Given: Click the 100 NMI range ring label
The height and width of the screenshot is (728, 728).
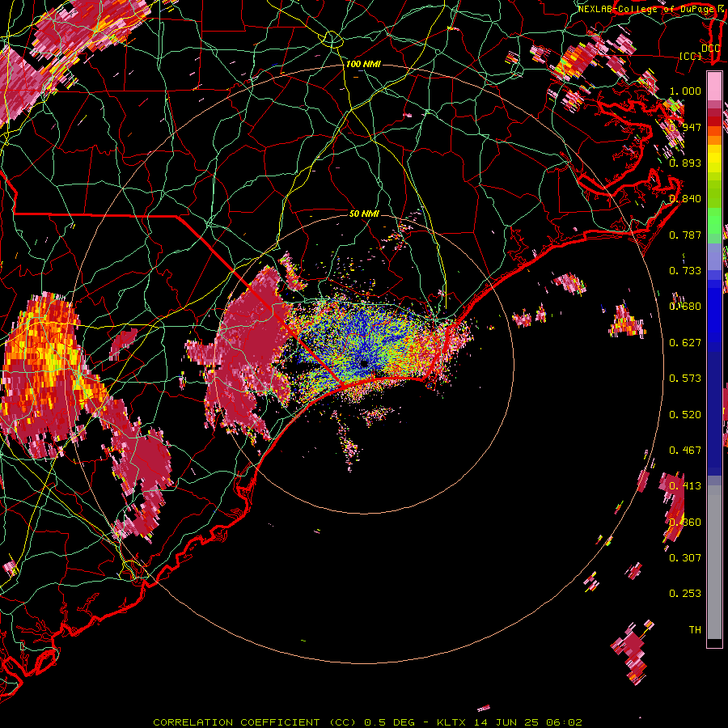Looking at the screenshot, I should [x=363, y=64].
